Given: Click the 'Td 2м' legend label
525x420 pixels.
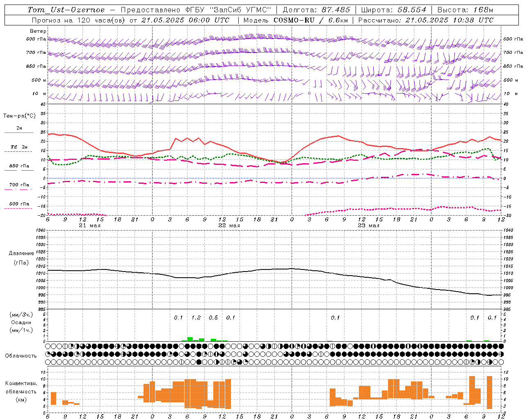Looking at the screenshot, I should [19, 147].
